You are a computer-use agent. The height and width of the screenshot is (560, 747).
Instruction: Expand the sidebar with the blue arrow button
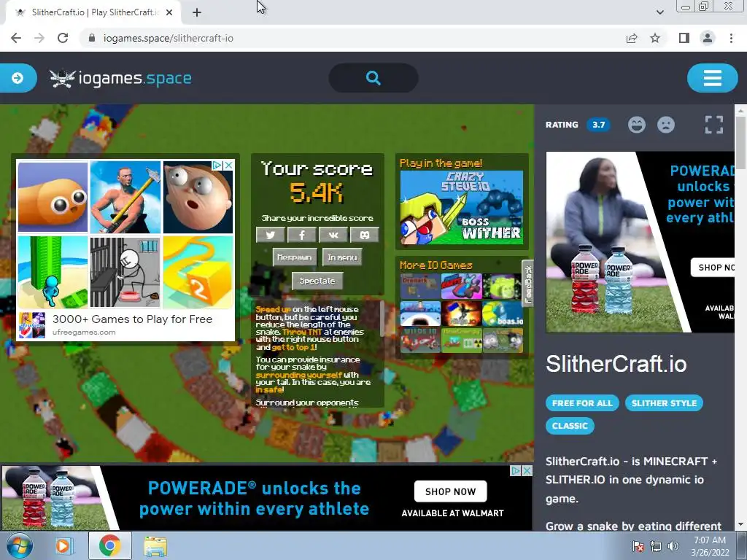coord(18,78)
